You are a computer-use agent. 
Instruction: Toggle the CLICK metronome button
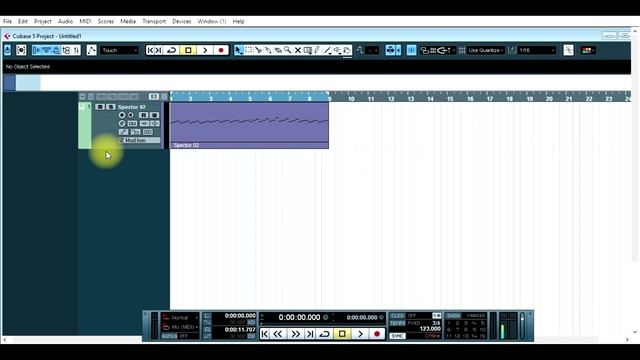coord(398,316)
